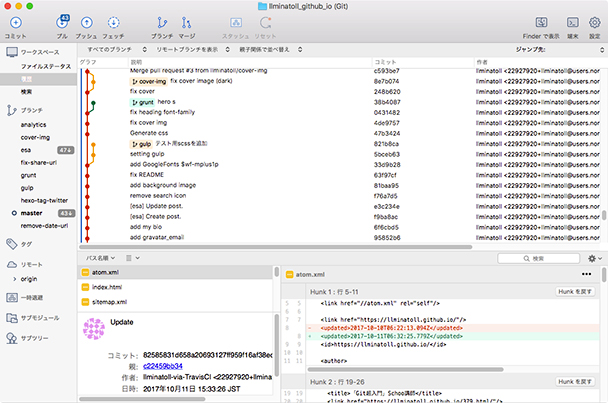Select commit 'setting gulp'

tap(147, 154)
